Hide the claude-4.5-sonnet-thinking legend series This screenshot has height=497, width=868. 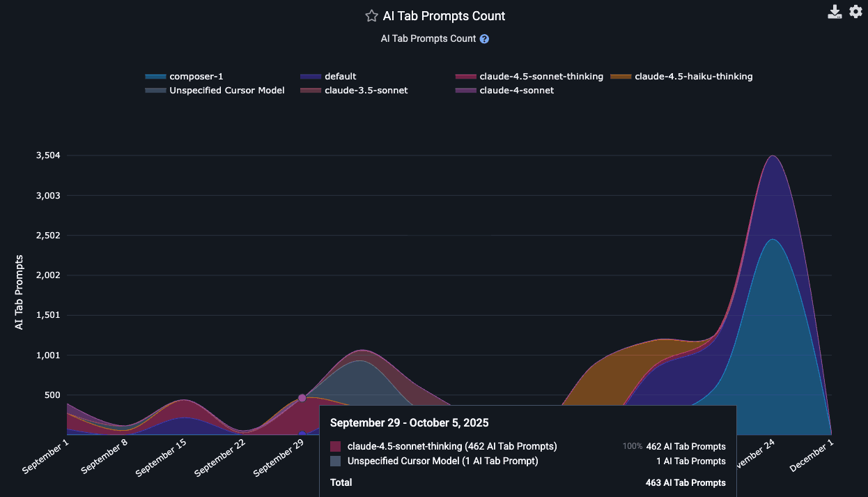541,77
